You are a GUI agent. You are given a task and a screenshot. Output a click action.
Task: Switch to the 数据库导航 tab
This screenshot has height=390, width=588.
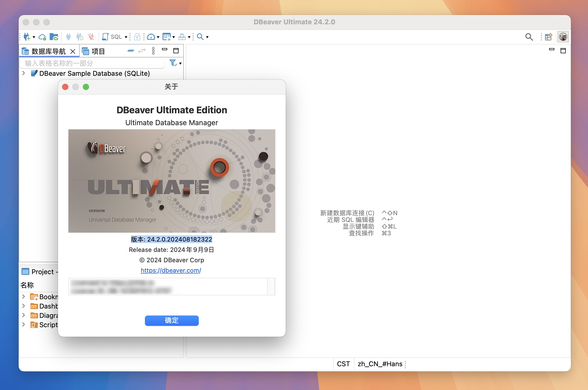tap(49, 51)
